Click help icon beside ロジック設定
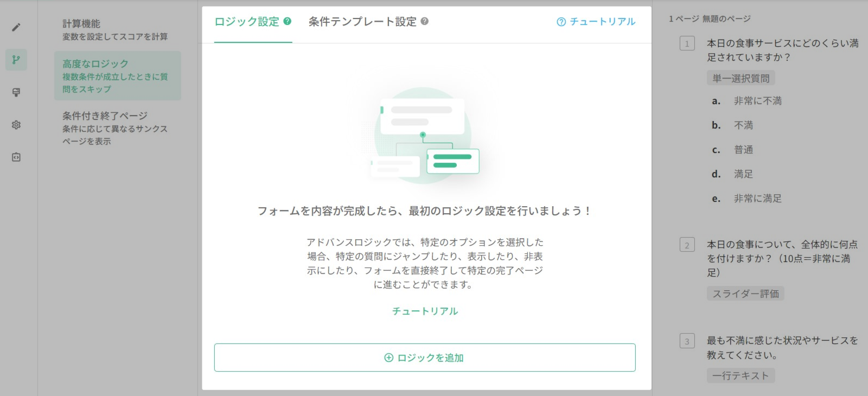This screenshot has height=396, width=868. tap(288, 21)
